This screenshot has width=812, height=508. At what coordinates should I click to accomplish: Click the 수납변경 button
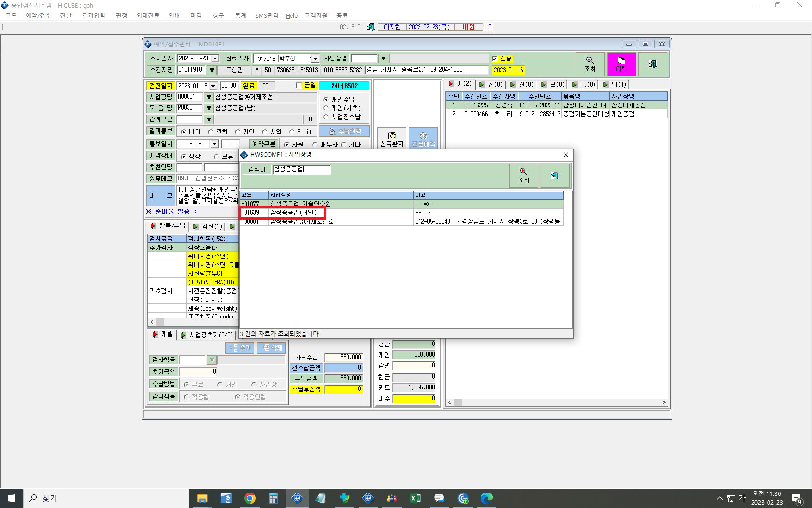(344, 132)
